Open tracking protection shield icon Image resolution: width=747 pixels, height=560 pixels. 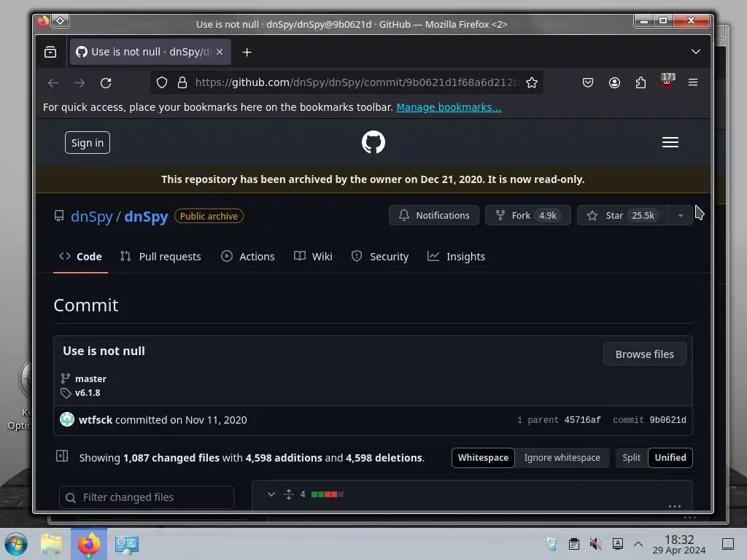(x=162, y=82)
